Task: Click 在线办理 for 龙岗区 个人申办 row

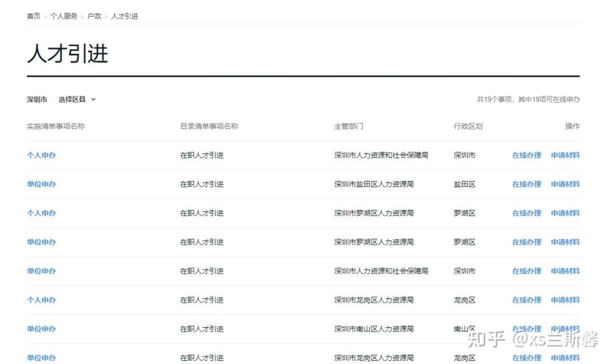Action: tap(527, 300)
